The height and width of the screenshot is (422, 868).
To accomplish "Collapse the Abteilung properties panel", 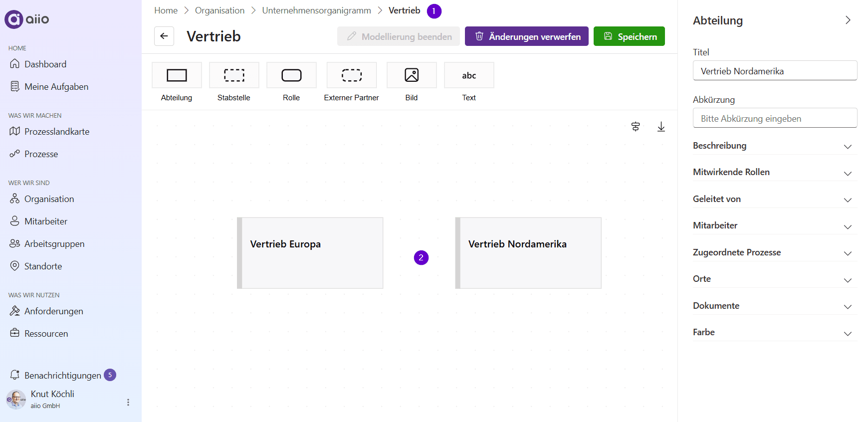I will click(848, 20).
